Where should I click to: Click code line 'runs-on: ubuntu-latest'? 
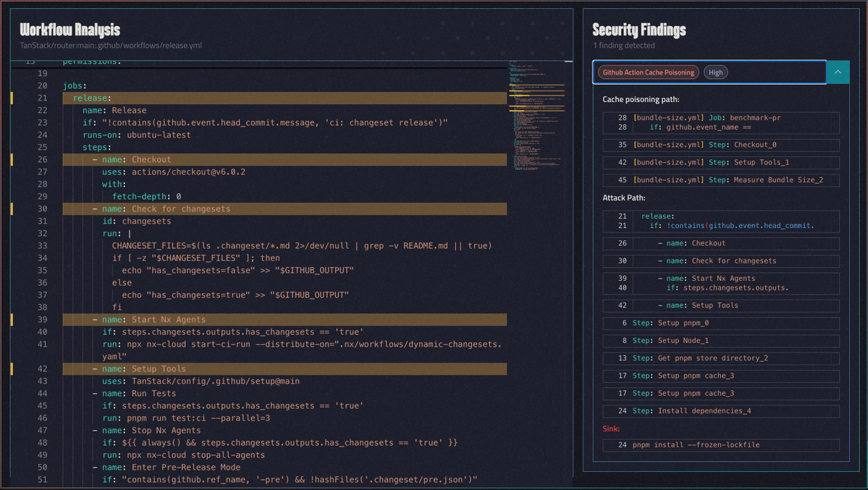[137, 135]
